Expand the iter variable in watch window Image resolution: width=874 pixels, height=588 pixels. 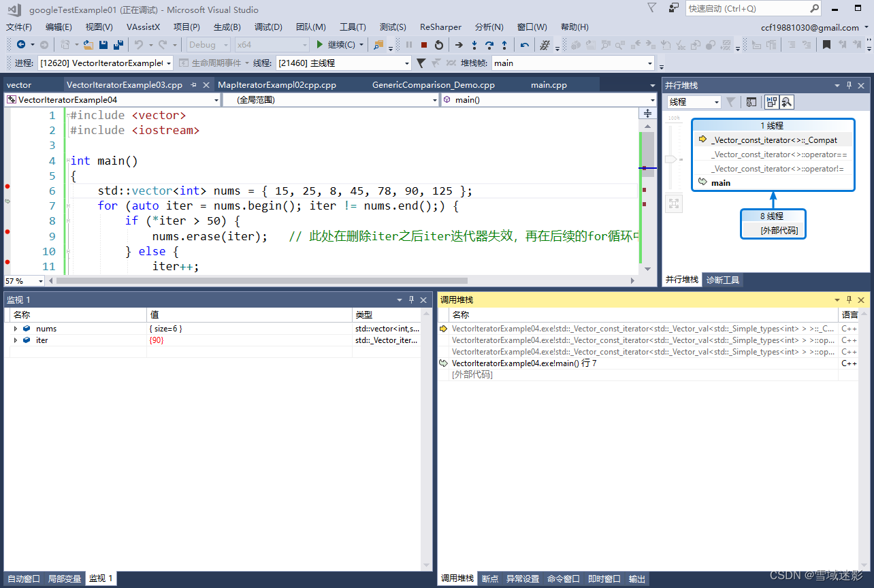pyautogui.click(x=16, y=340)
